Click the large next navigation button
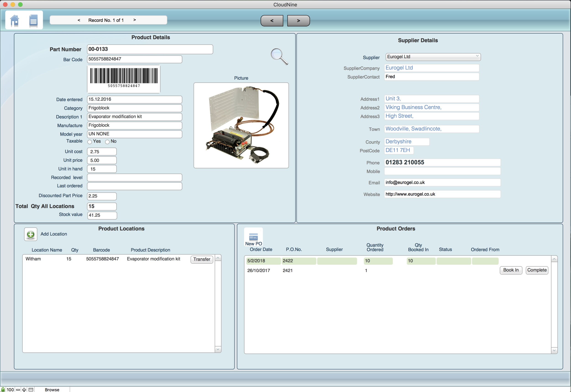This screenshot has height=392, width=571. click(x=299, y=21)
